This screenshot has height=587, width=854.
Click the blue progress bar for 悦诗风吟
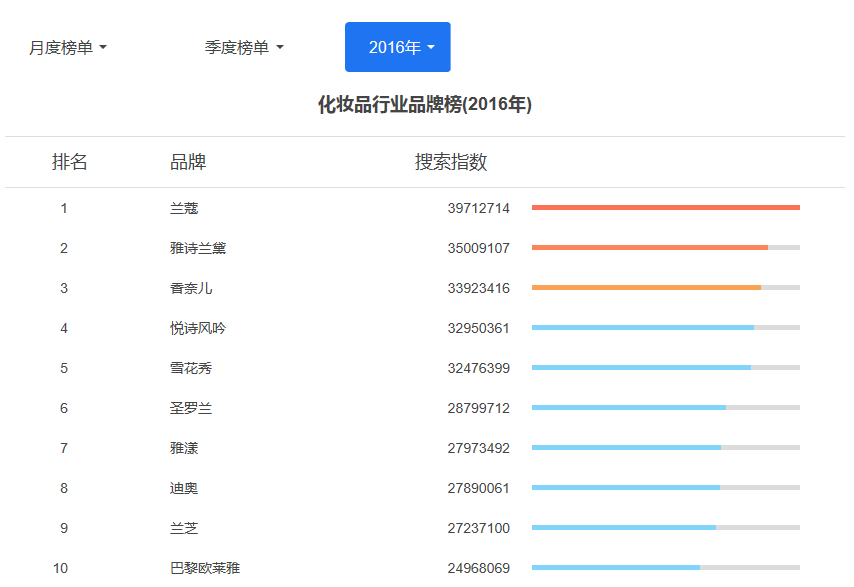click(643, 328)
